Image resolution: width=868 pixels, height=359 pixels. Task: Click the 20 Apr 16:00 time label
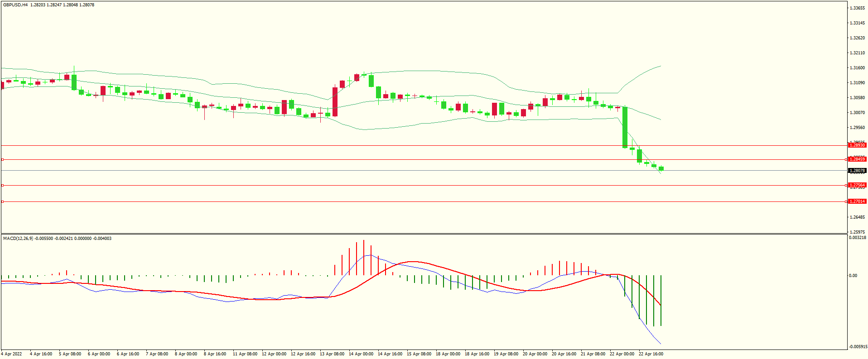(564, 354)
